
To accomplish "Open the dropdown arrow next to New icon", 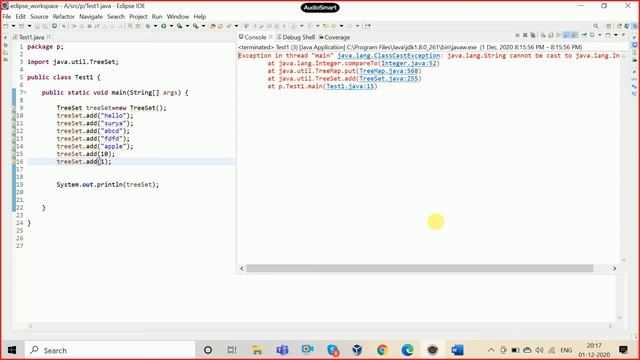I will click(13, 26).
